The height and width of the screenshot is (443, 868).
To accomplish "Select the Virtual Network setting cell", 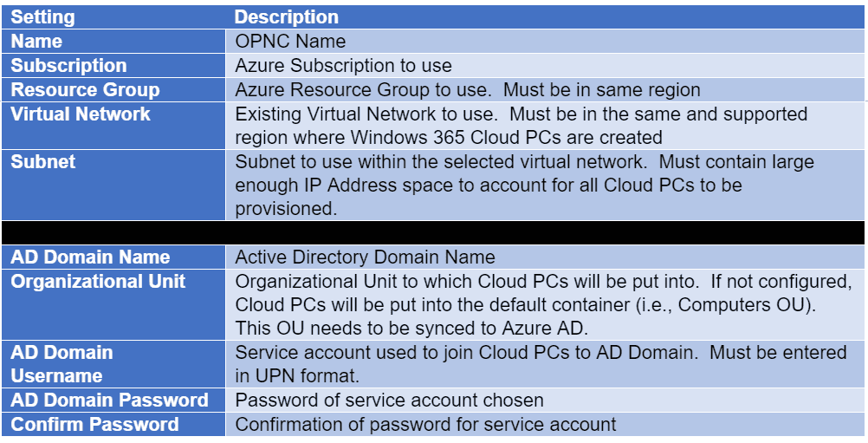I will [113, 125].
